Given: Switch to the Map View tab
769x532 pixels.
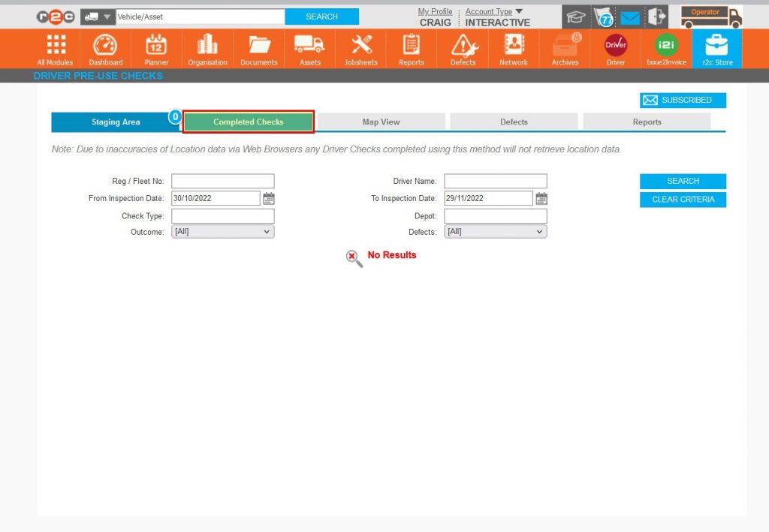Looking at the screenshot, I should [x=381, y=122].
